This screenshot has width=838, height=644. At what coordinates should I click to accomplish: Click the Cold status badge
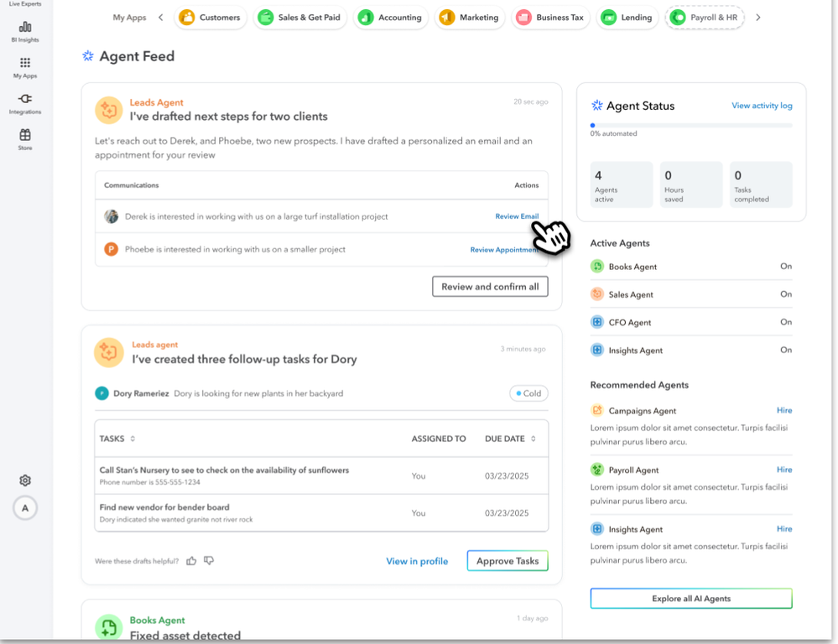click(528, 393)
